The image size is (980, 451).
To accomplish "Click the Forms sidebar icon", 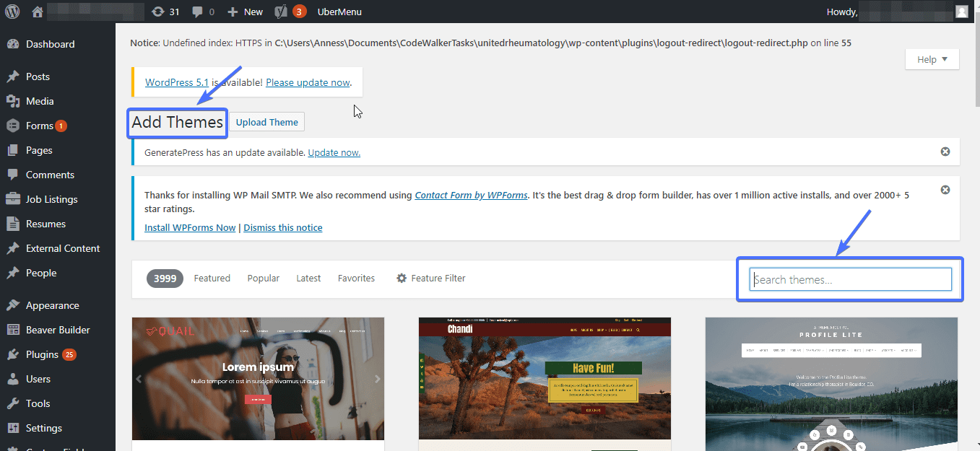I will tap(13, 126).
